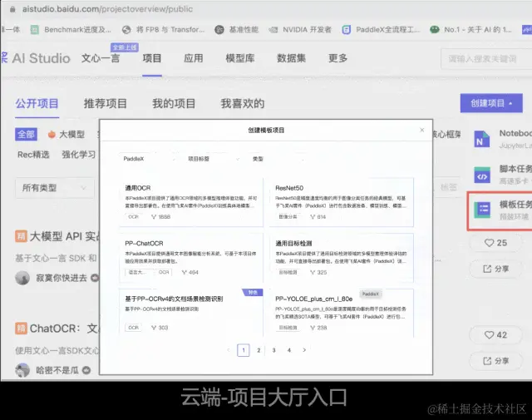The height and width of the screenshot is (420, 532).
Task: Open Benchmark进度及 bookmark
Action: [x=71, y=30]
